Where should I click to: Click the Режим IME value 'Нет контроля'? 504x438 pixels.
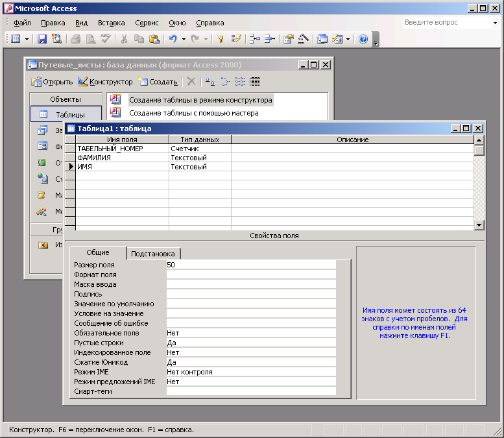coord(251,372)
